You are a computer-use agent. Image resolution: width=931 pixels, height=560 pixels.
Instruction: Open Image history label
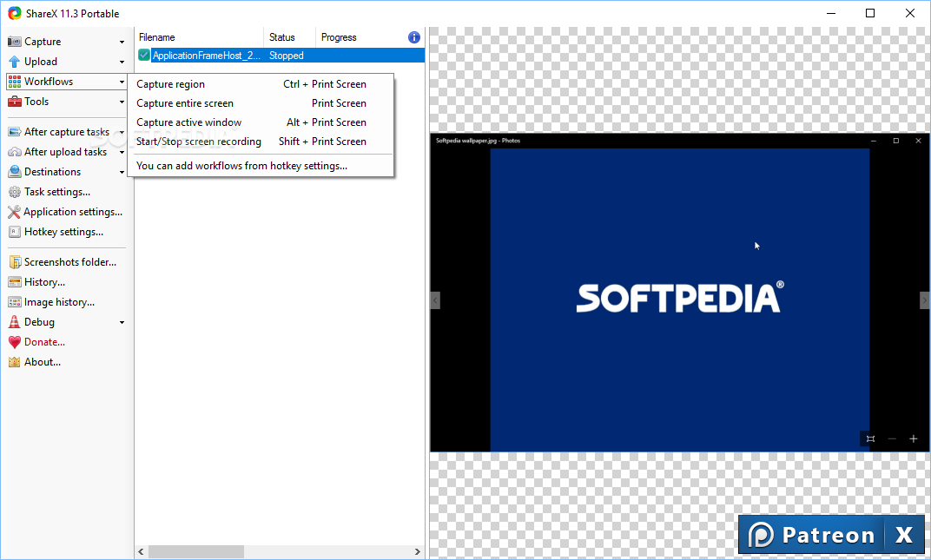pos(59,302)
